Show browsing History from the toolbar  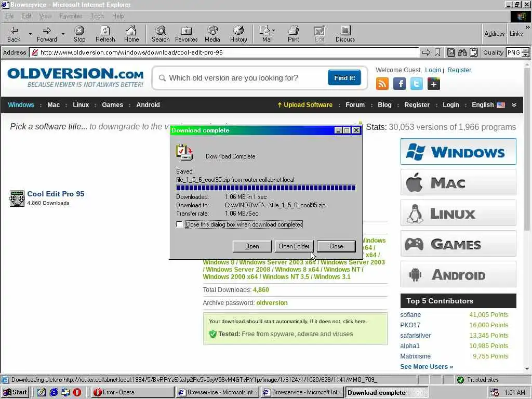(x=238, y=34)
